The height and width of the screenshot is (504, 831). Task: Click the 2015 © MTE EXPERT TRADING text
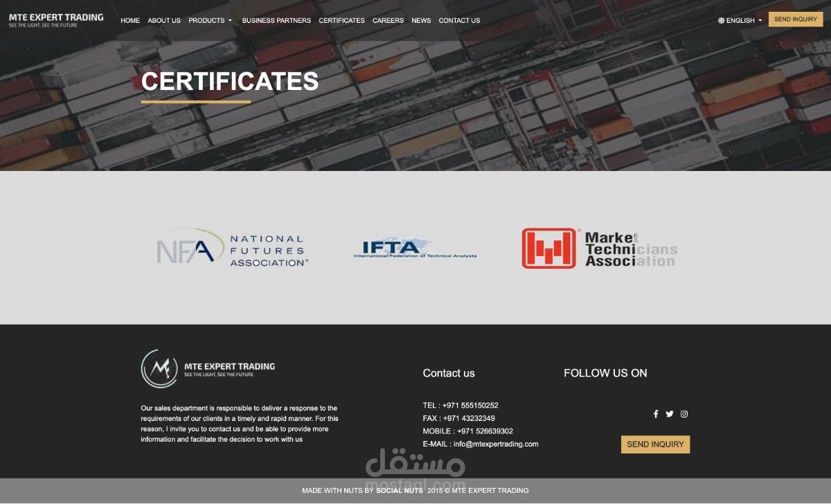click(478, 490)
